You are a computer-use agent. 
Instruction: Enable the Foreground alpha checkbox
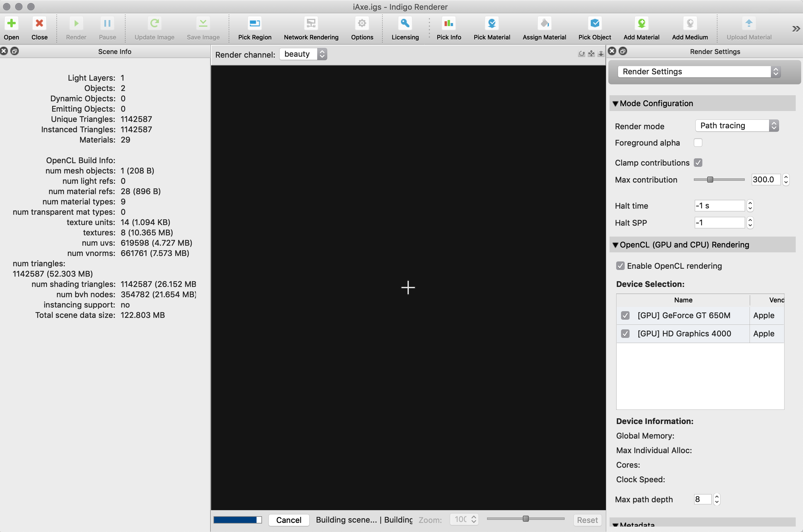pyautogui.click(x=698, y=143)
